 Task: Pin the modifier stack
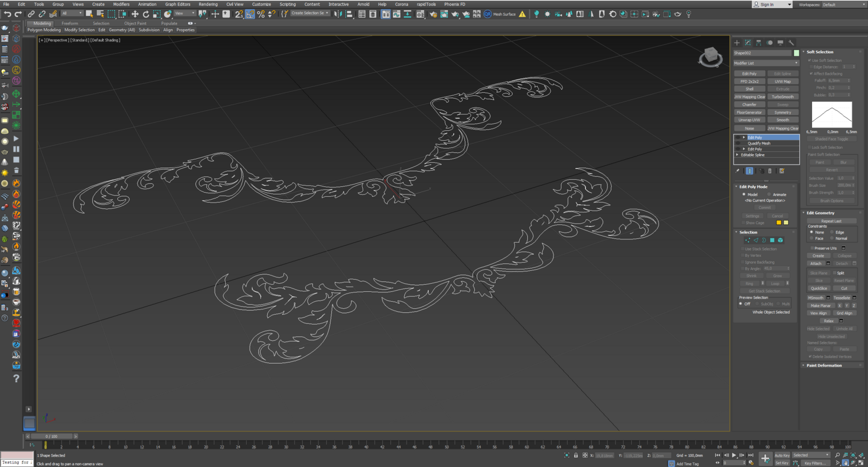[737, 171]
